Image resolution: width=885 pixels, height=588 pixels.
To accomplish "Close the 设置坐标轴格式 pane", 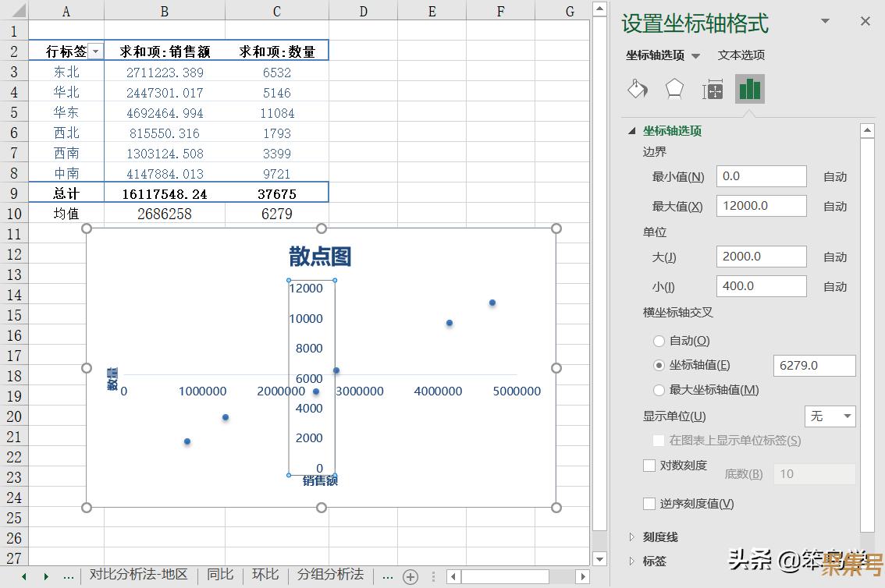I will tap(865, 22).
